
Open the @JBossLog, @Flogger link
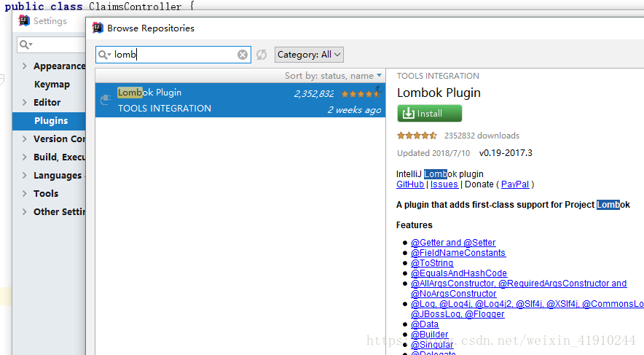click(x=458, y=314)
